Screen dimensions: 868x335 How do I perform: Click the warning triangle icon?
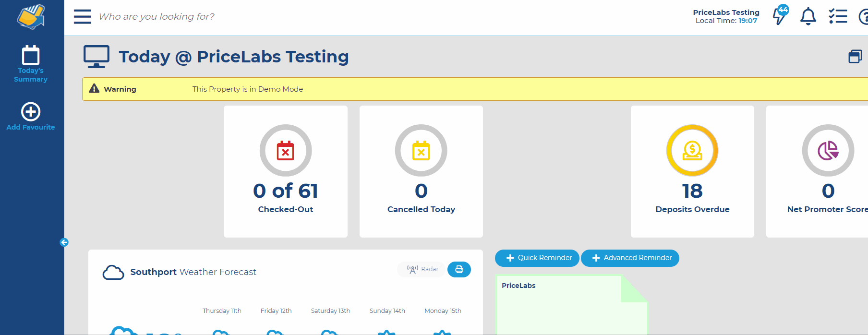(x=94, y=89)
